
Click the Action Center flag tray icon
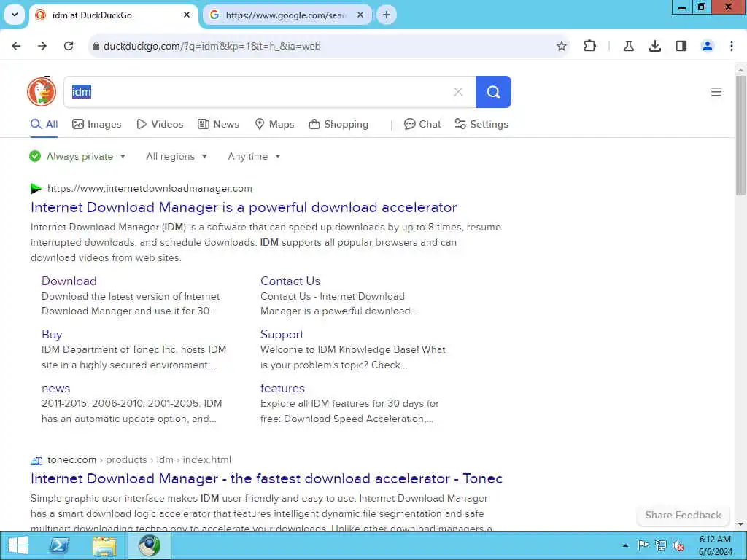click(x=643, y=545)
